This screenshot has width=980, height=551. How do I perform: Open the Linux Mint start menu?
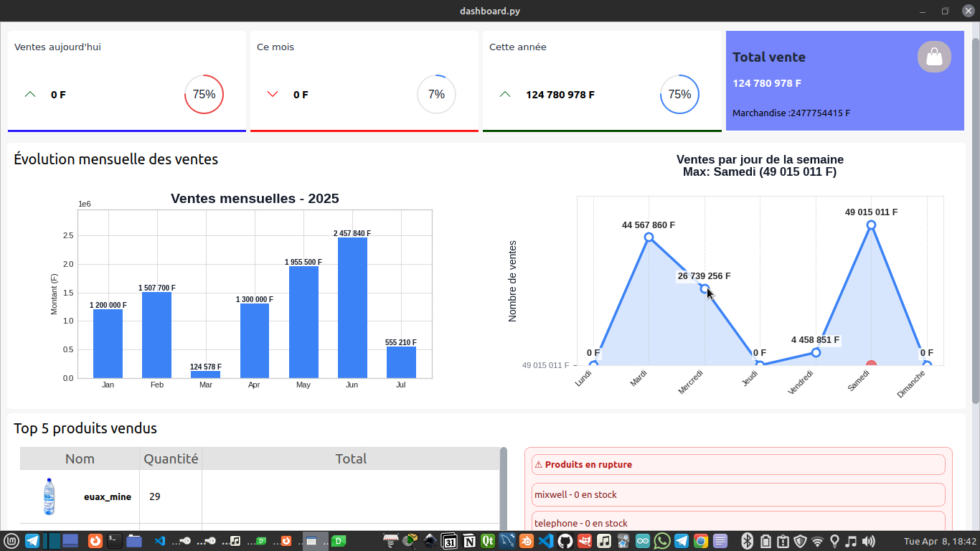coord(11,541)
